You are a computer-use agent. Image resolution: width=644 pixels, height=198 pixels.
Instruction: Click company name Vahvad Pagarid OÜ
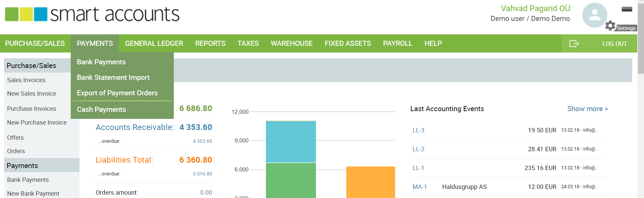coord(536,8)
